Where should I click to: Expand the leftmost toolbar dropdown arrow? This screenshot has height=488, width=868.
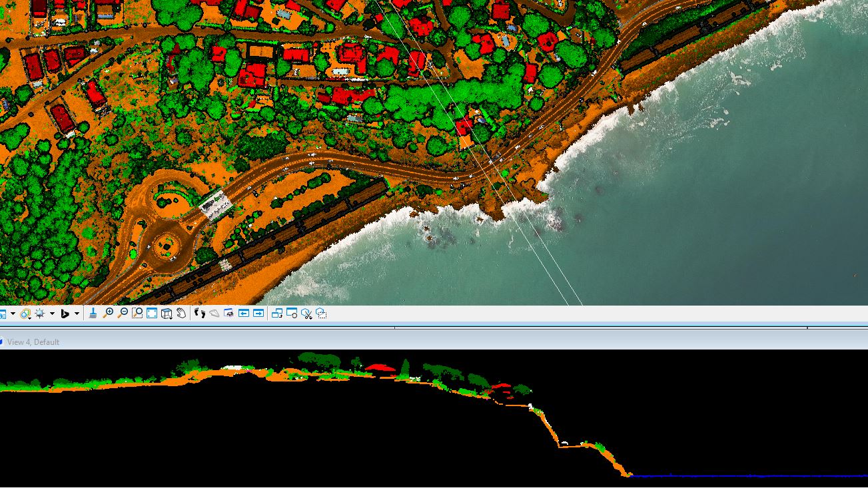[x=13, y=314]
